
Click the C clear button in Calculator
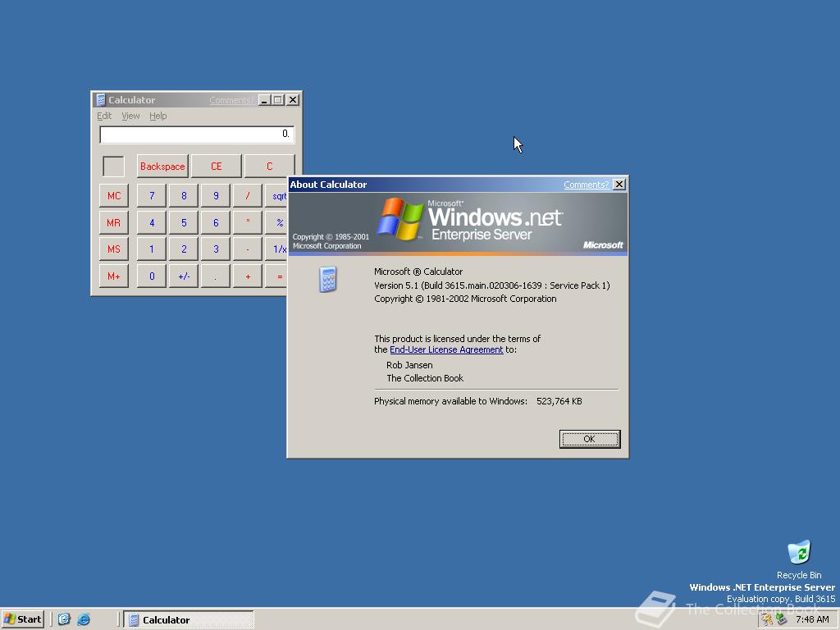(x=269, y=166)
